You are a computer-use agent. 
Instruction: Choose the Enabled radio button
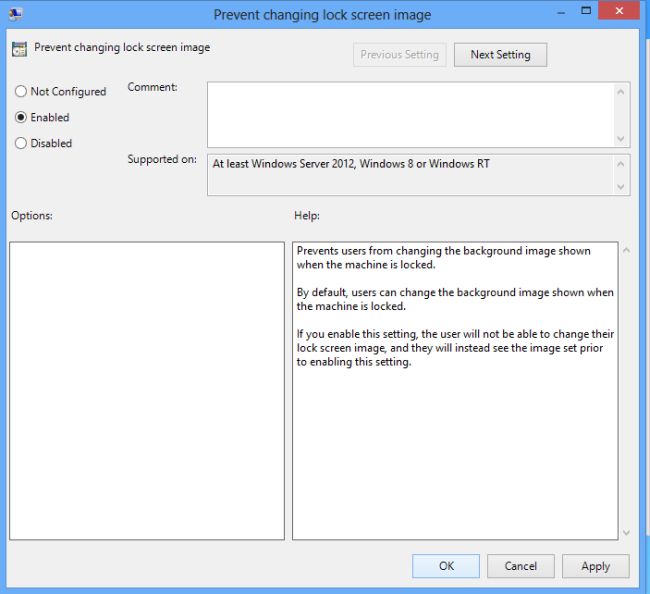21,118
